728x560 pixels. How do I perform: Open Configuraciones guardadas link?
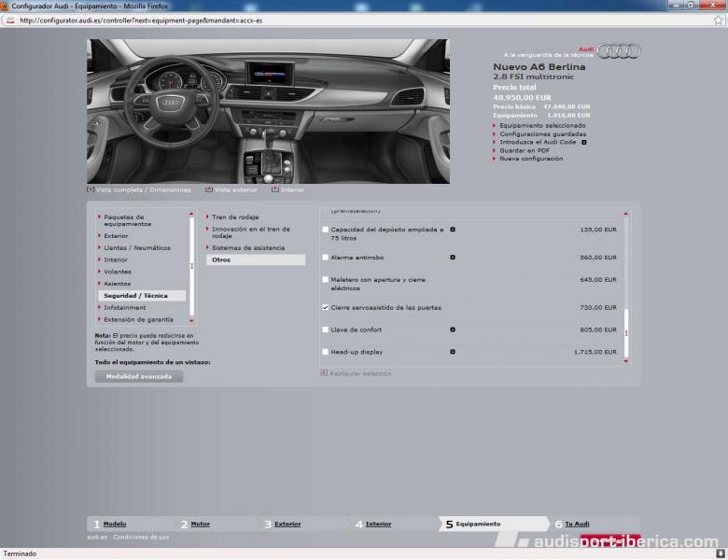(x=543, y=134)
